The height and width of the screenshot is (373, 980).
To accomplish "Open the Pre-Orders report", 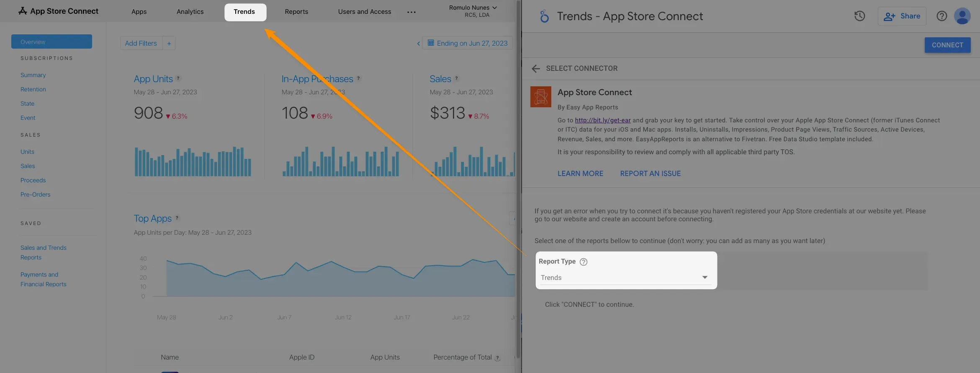I will (35, 194).
